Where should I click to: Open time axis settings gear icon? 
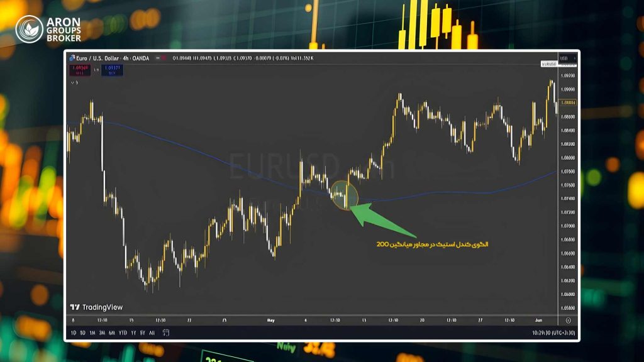[568, 320]
